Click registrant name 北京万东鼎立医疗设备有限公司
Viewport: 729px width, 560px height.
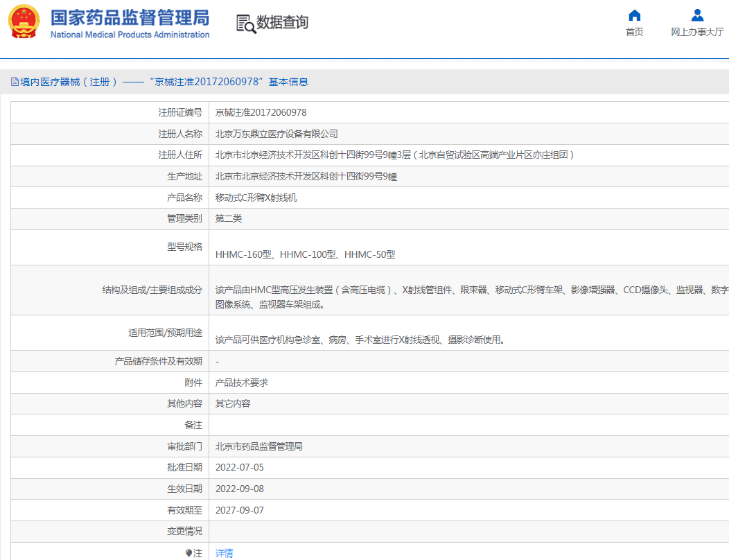(276, 134)
